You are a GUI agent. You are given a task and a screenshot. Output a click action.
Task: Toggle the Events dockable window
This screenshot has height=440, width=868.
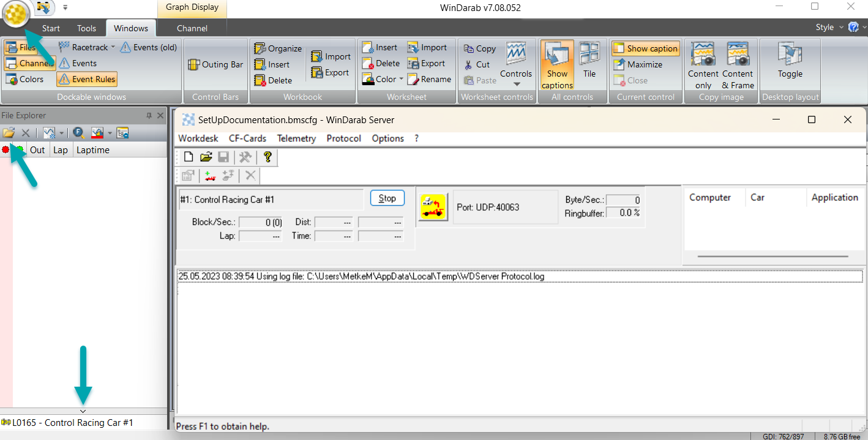[78, 63]
